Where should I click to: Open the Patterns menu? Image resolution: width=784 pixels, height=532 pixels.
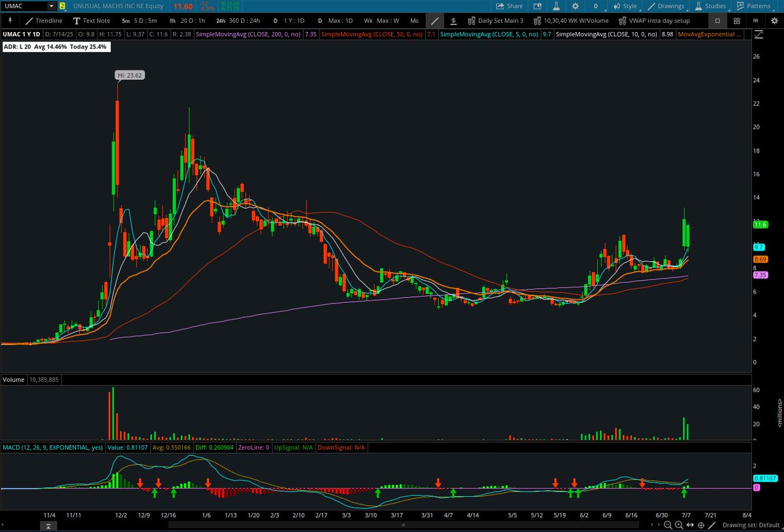(753, 6)
